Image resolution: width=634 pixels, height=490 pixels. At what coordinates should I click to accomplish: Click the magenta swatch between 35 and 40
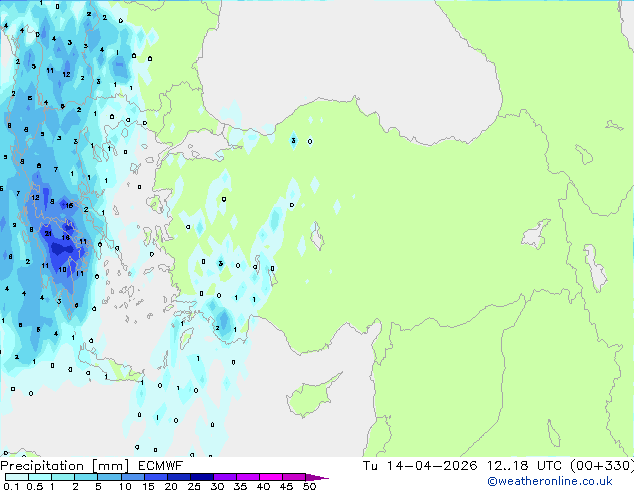click(x=248, y=477)
